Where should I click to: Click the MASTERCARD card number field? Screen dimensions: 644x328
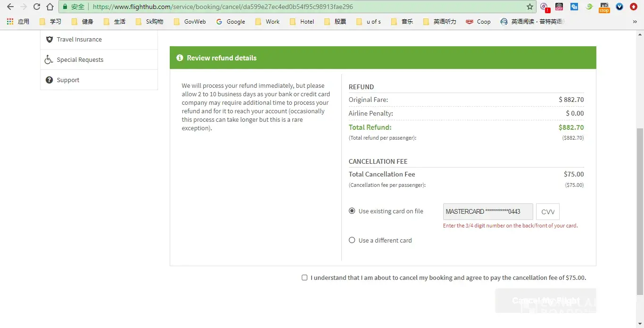click(x=488, y=211)
